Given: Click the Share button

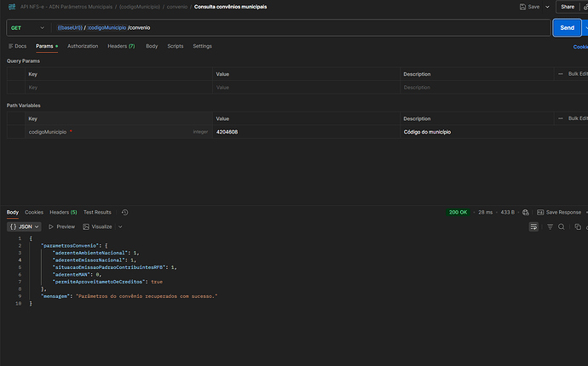Looking at the screenshot, I should click(567, 7).
